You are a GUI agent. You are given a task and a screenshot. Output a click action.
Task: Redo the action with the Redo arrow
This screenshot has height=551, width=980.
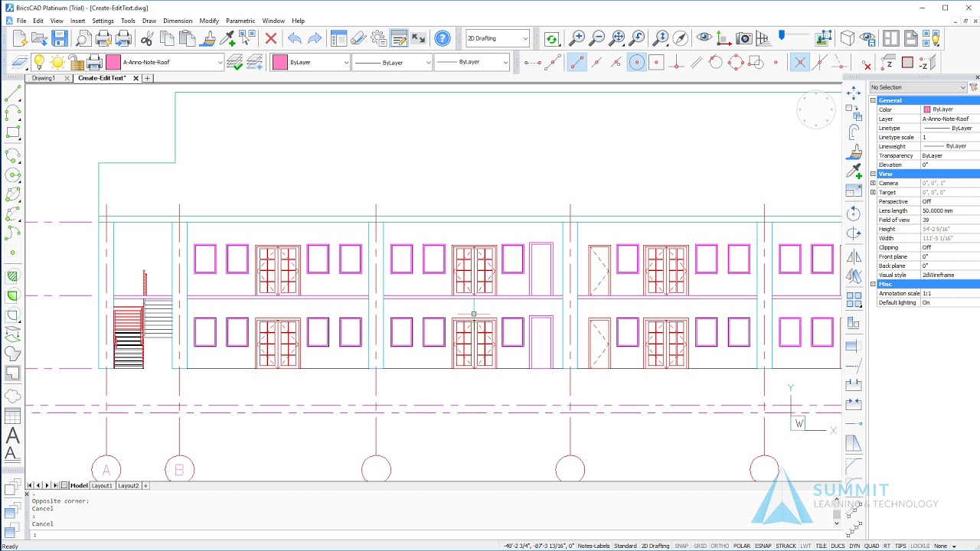tap(315, 38)
